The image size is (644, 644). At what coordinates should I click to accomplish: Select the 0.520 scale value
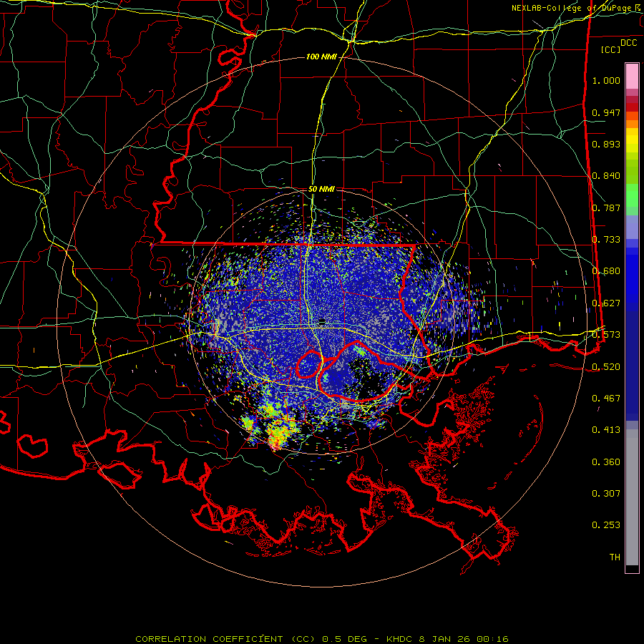click(606, 367)
